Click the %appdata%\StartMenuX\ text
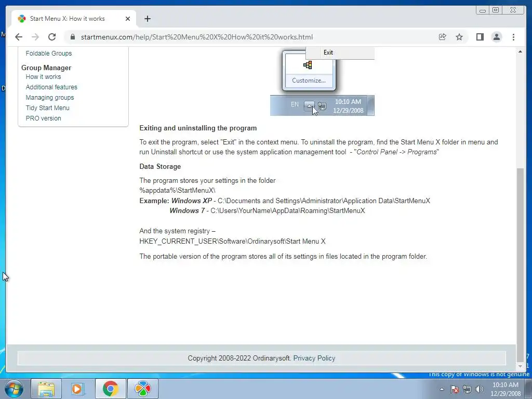 178,190
